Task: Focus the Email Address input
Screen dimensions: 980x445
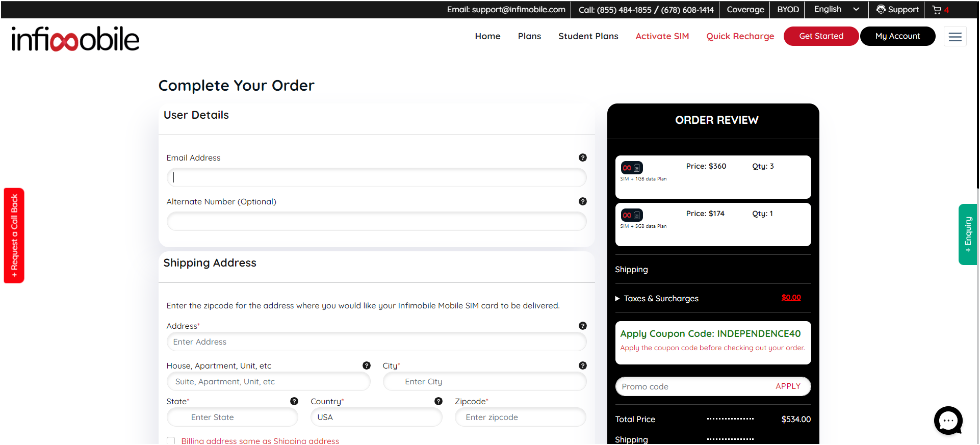Action: pyautogui.click(x=376, y=177)
